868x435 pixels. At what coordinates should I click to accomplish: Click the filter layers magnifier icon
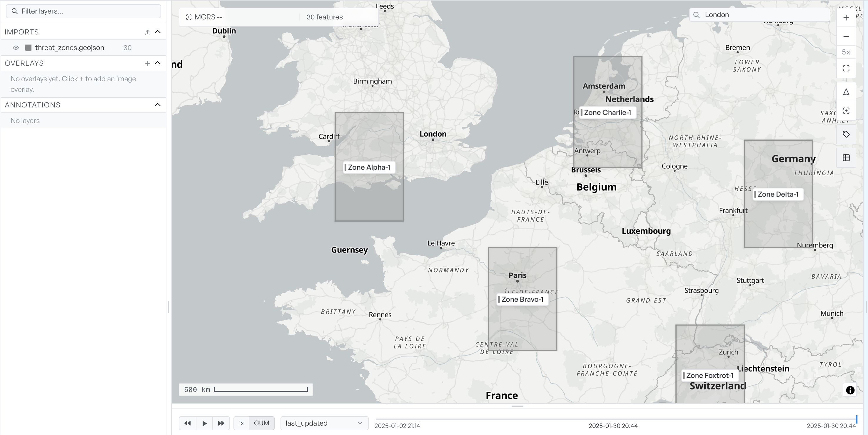coord(14,11)
